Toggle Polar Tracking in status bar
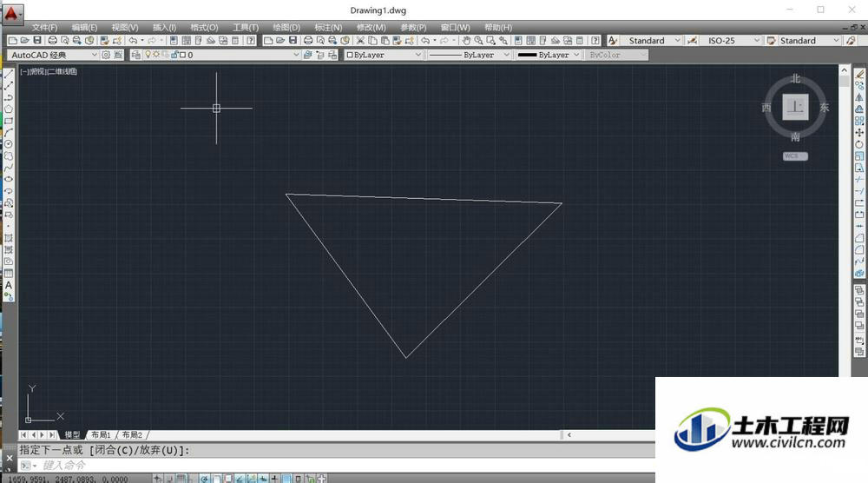868x483 pixels. [x=204, y=479]
